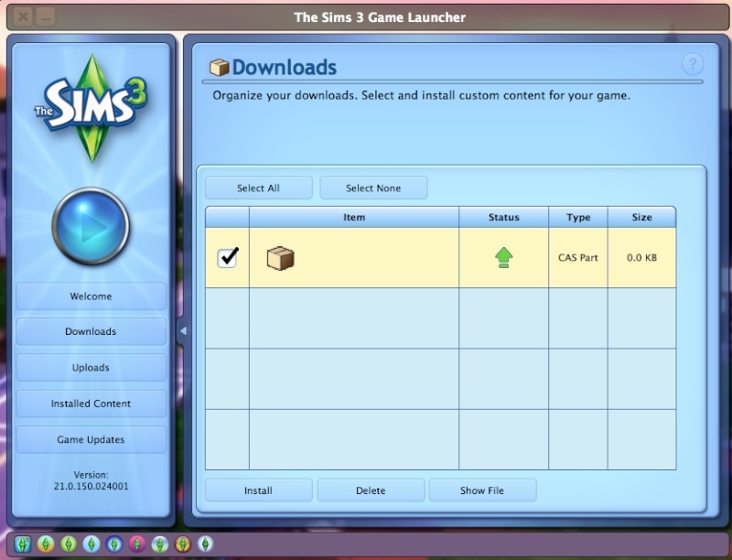This screenshot has height=560, width=732.
Task: Click the white-lavender expansion pack icon
Action: click(x=205, y=544)
